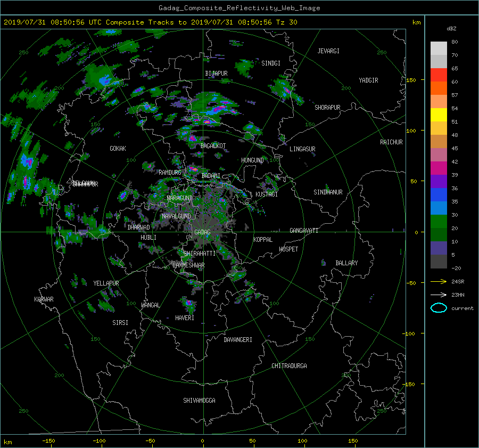The height and width of the screenshot is (448, 479).
Task: Click the BIJAPUR city label
Action: 216,74
